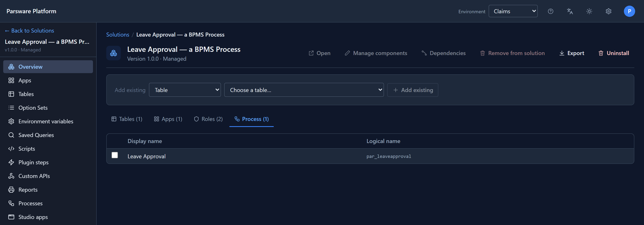Click the Leave Approval display name cell

coord(147,156)
